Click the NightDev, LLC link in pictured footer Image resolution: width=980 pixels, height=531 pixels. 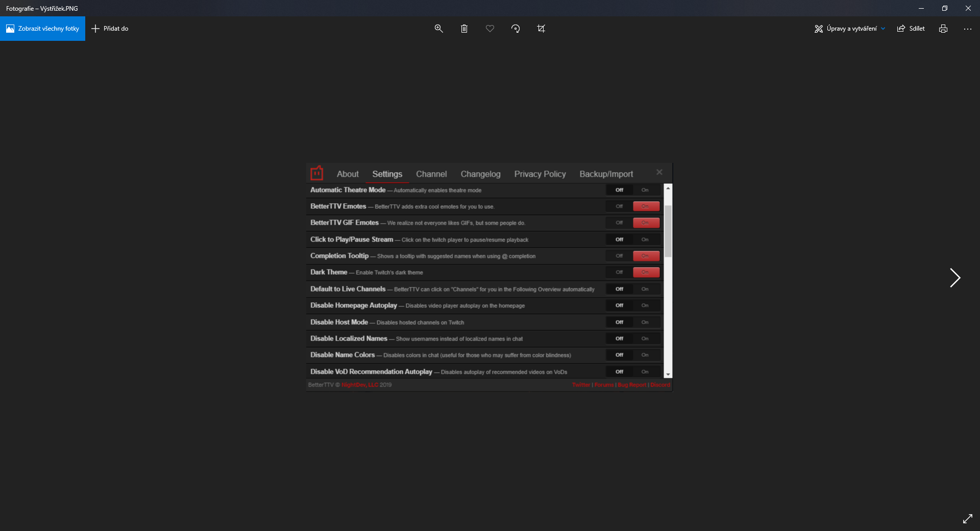click(360, 385)
